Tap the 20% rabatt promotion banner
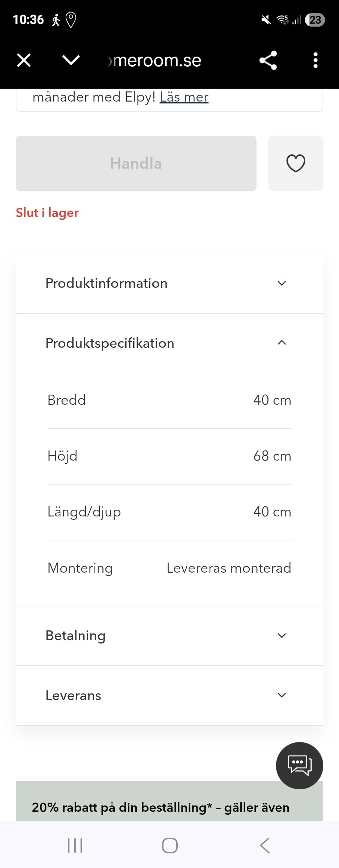 (160, 807)
